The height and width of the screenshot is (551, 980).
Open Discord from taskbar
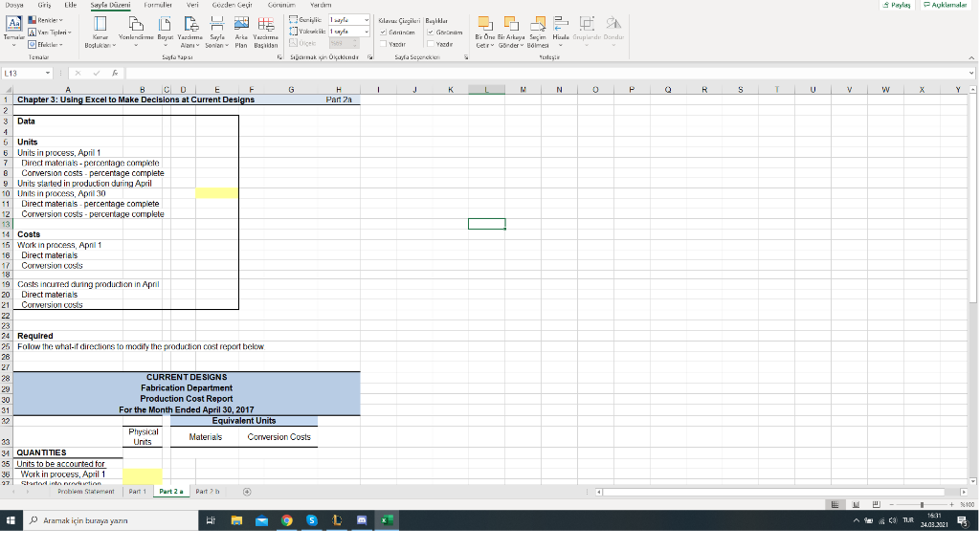(x=362, y=520)
